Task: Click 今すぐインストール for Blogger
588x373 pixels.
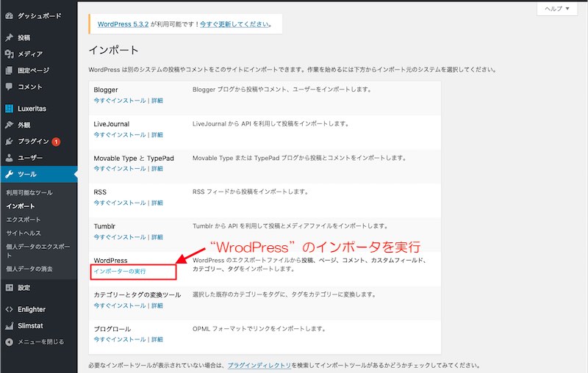Action: [x=120, y=101]
